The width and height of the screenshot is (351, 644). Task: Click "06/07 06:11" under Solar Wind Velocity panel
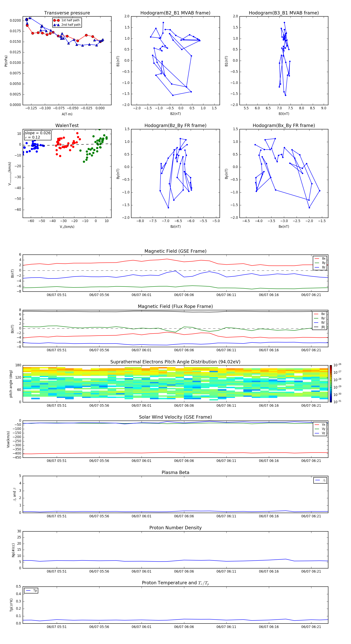226,461
